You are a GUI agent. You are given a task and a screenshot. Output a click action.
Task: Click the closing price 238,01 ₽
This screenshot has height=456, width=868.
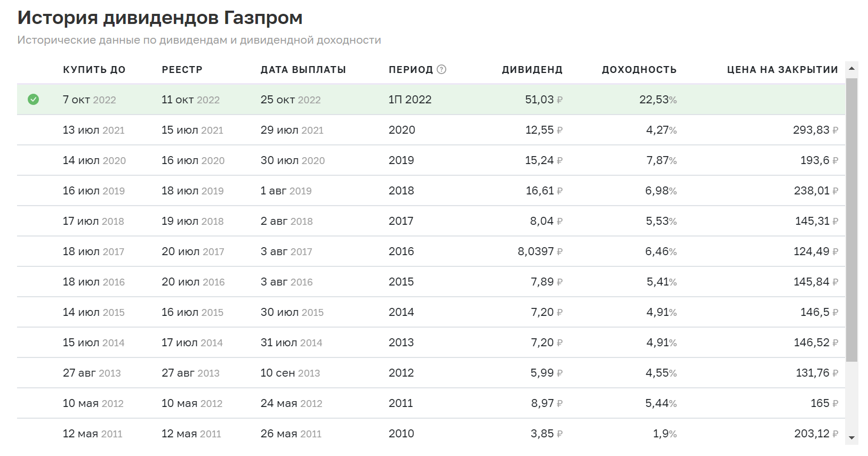pos(816,191)
